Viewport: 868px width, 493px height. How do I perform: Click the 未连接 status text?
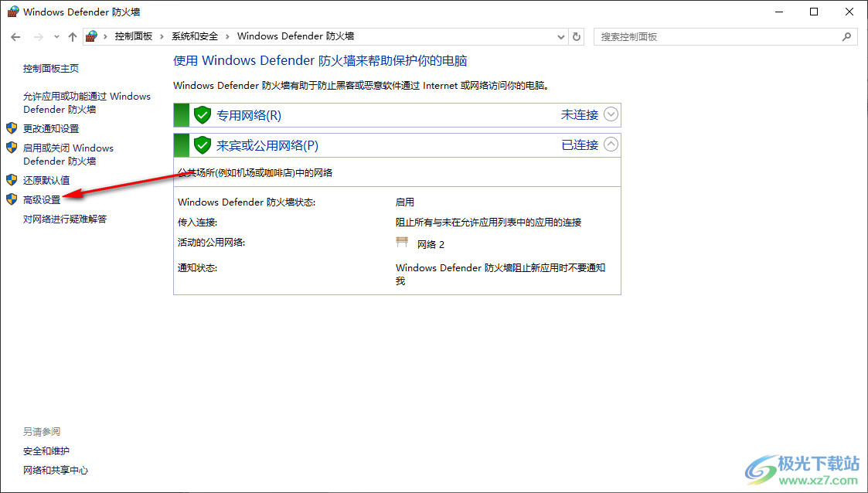coord(580,114)
